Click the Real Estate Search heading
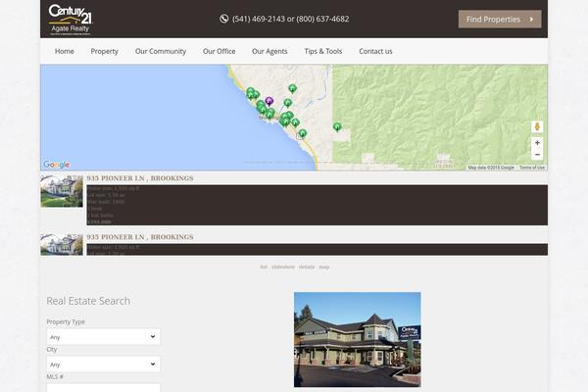The image size is (588, 392). (x=88, y=301)
